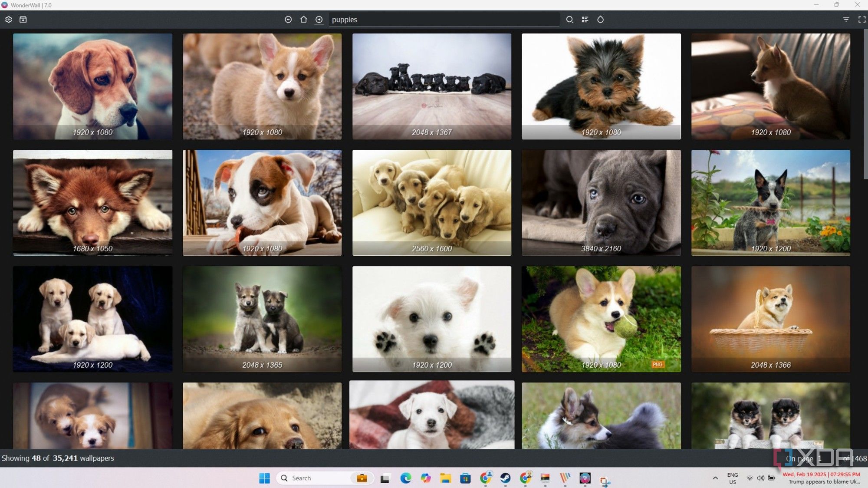Screen dimensions: 868x488
Task: Click the vertical scrollbar on right edge
Action: [x=865, y=104]
